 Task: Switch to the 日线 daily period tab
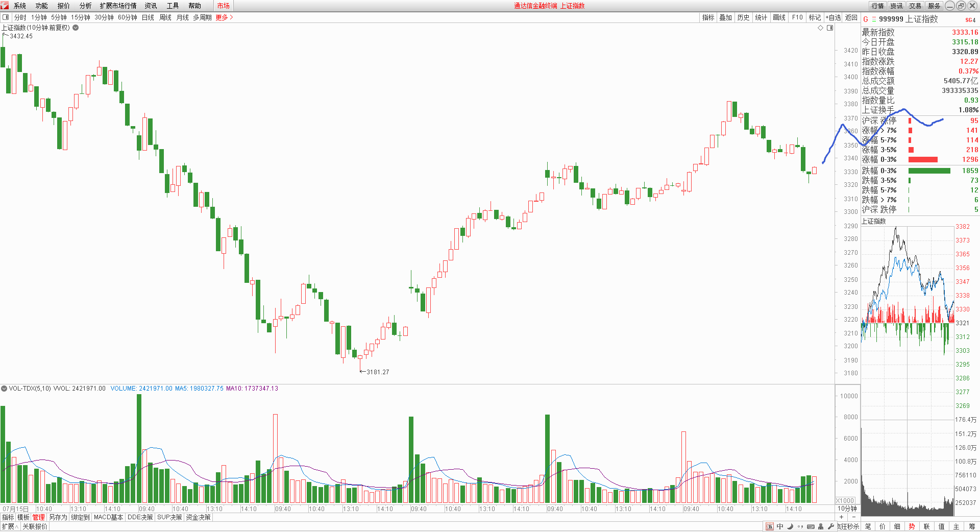pos(148,17)
